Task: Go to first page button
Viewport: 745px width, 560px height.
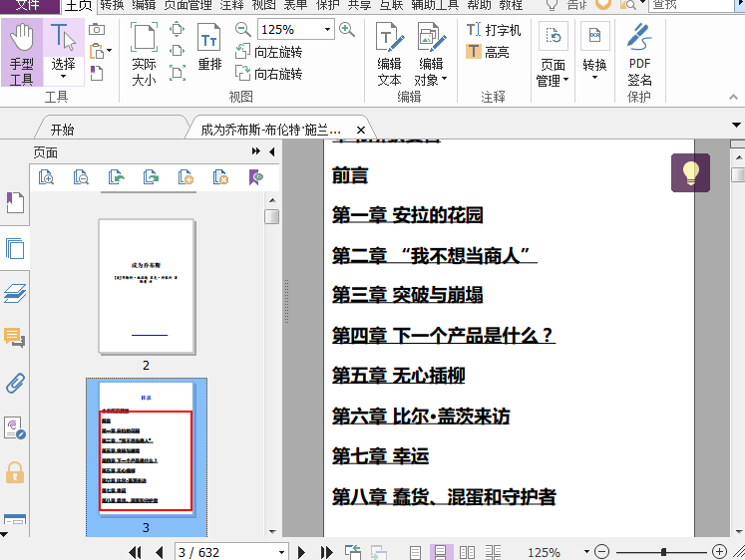Action: click(x=135, y=552)
